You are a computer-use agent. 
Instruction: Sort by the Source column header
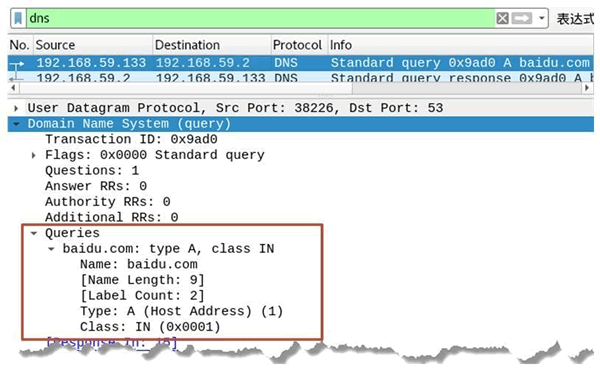pos(93,45)
